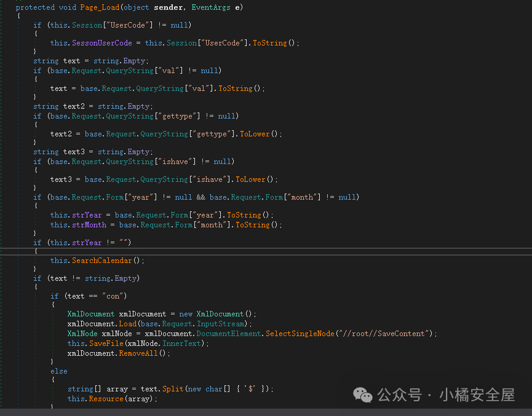Select the "//root//SaveContent" string literal
The width and height of the screenshot is (532, 416).
[384, 334]
